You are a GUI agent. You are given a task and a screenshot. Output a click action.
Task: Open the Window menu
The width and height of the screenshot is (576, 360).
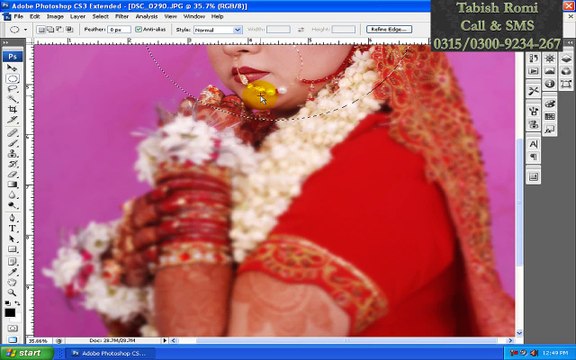coord(194,17)
